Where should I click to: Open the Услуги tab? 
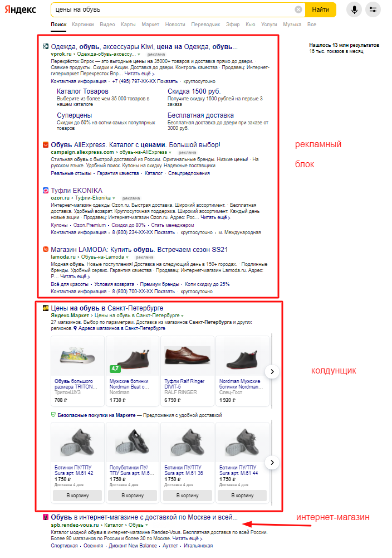[x=269, y=25]
